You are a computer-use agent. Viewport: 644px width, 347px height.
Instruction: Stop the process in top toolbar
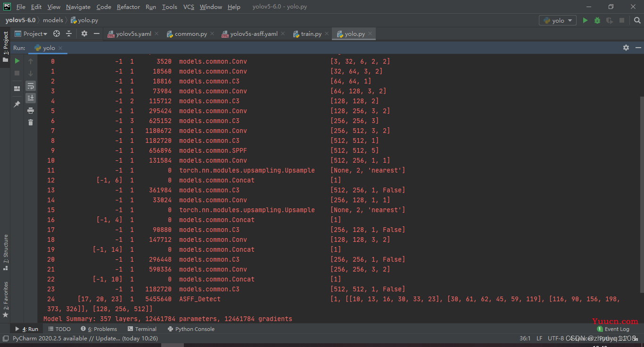tap(622, 20)
